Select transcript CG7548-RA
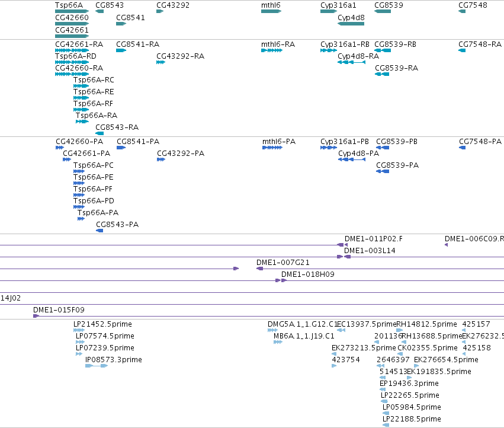504x428 pixels. click(x=462, y=50)
